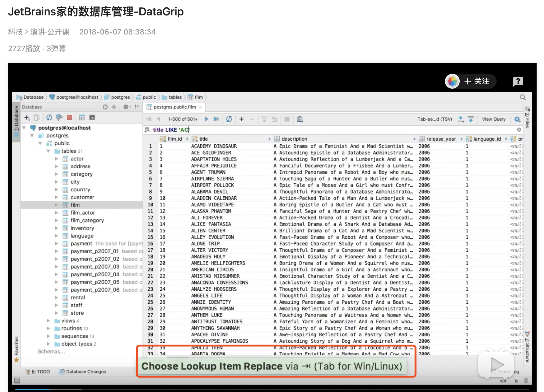
Task: Toggle the 1: Database side tool window
Action: [x=17, y=118]
